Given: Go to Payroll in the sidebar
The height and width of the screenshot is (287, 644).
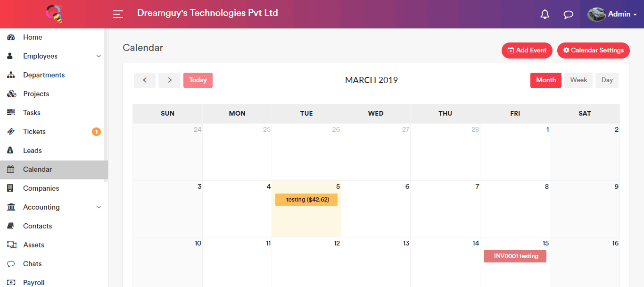Looking at the screenshot, I should click(x=34, y=283).
